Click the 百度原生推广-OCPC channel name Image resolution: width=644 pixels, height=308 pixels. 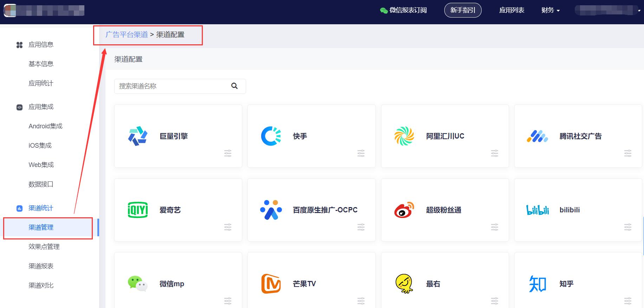coord(325,210)
